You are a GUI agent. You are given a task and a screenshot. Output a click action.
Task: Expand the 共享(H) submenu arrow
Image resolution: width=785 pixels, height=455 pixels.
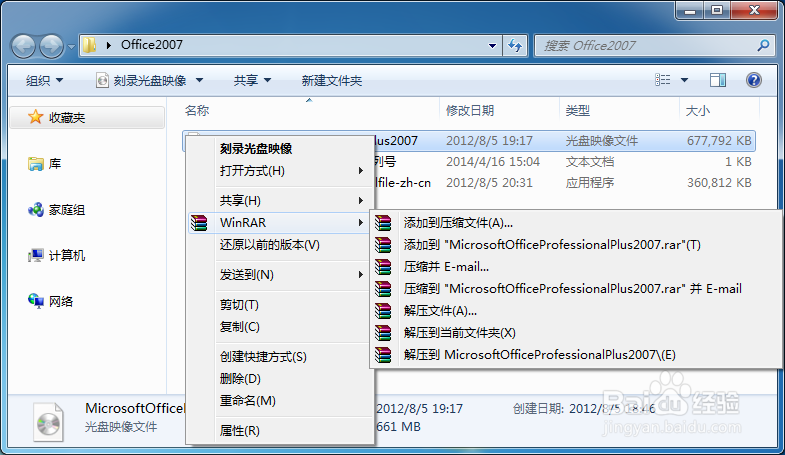[x=360, y=201]
